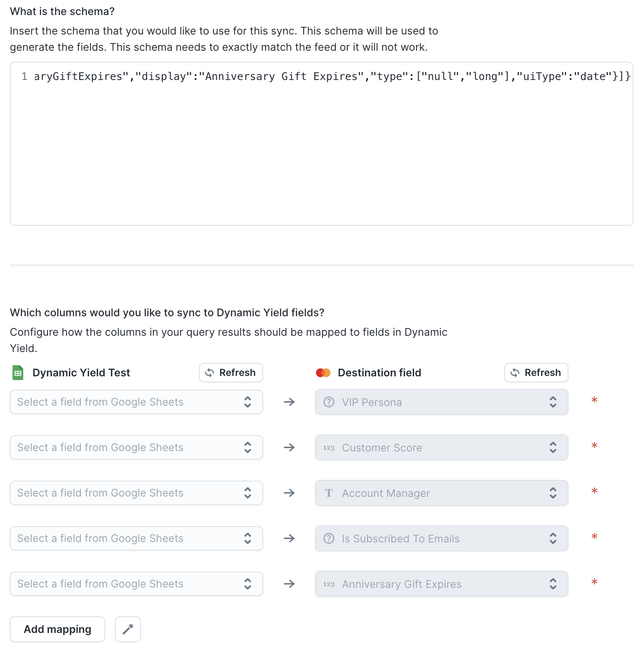This screenshot has height=652, width=644.
Task: Expand the VIP Persona destination field selector
Action: [442, 402]
